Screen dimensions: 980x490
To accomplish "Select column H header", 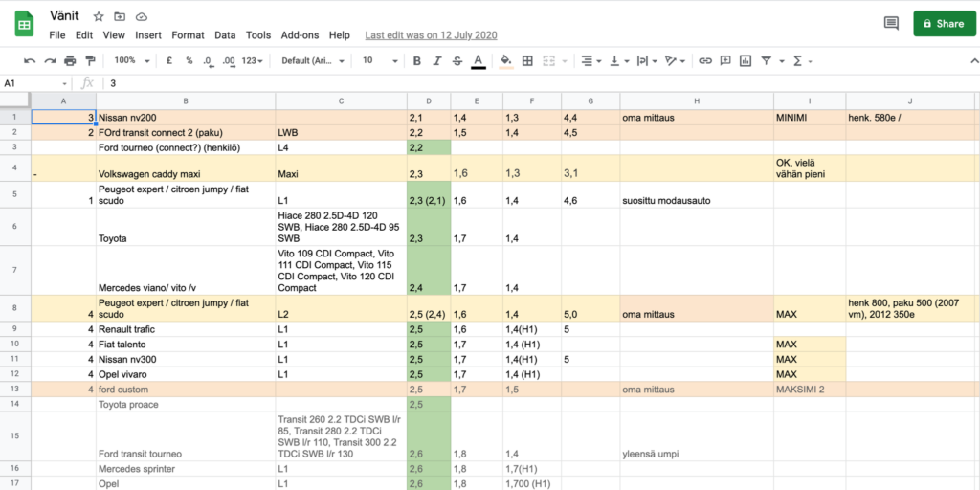I will (x=697, y=101).
